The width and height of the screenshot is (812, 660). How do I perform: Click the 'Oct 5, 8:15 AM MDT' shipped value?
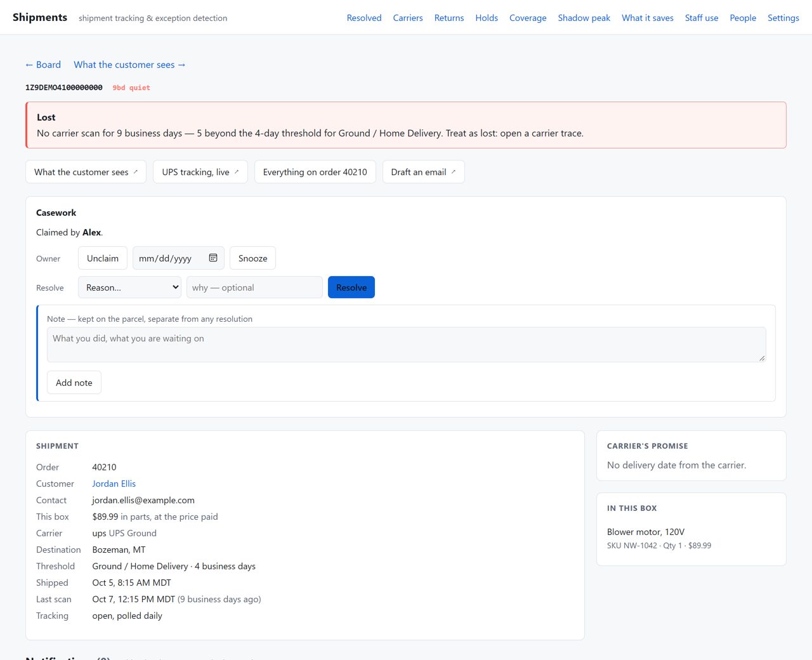pos(131,583)
